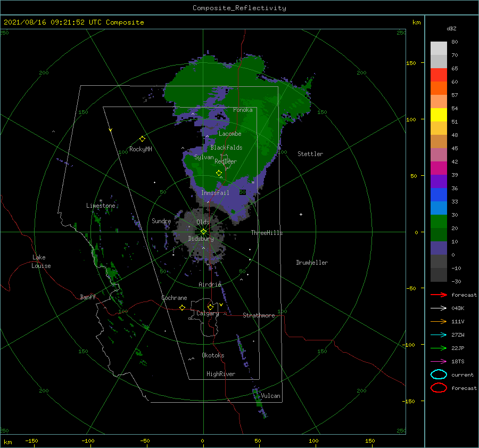Click the -30 value on dBZ scale
The width and height of the screenshot is (479, 448).
(457, 281)
